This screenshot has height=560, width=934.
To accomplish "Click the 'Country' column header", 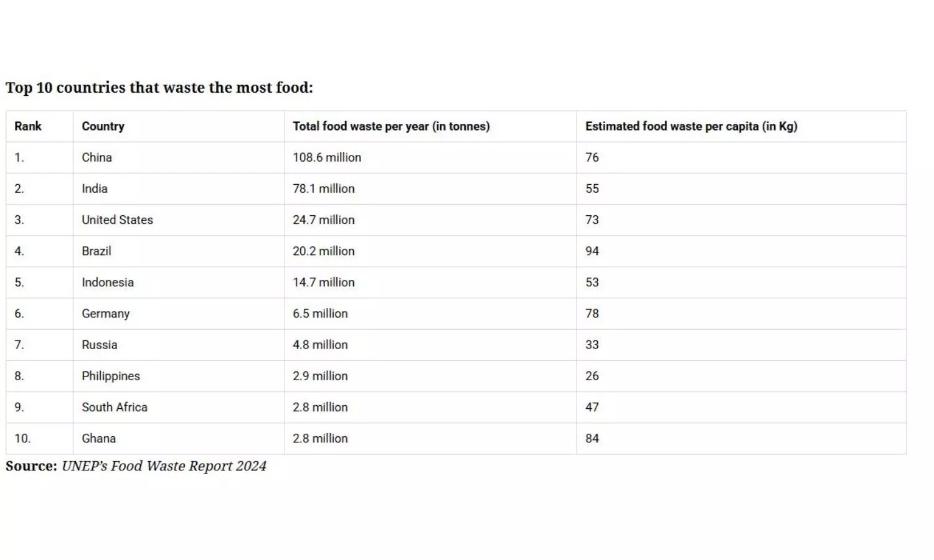I will [103, 126].
